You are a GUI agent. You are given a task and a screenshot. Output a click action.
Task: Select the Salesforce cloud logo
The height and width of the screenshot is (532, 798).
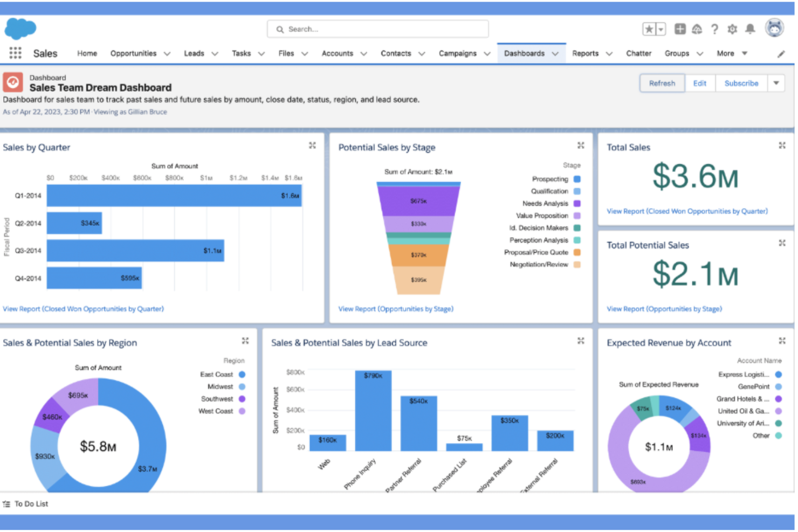coord(20,29)
